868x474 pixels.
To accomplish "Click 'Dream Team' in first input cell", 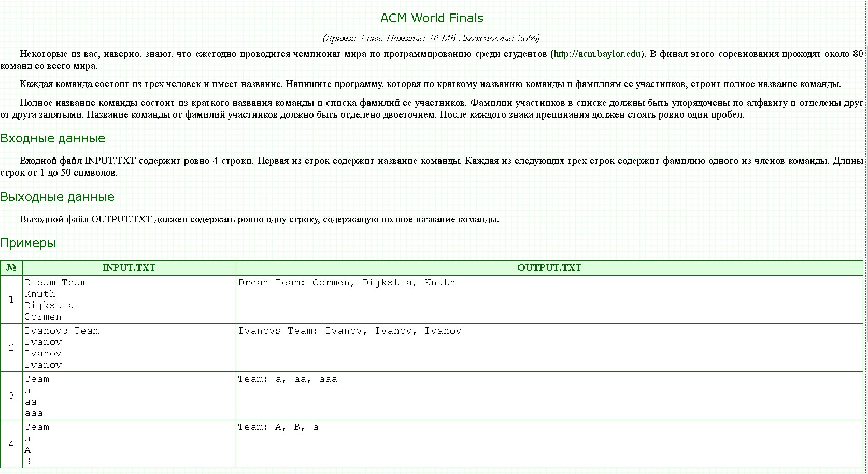I will [x=55, y=282].
